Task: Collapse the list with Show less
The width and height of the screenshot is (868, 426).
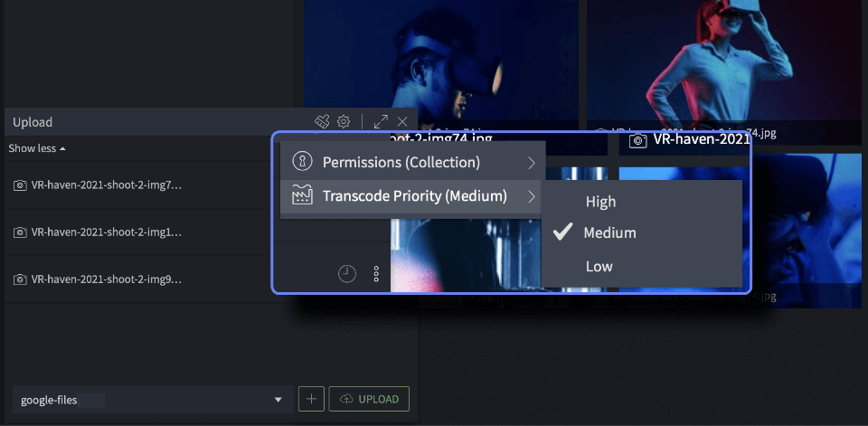Action: [37, 148]
